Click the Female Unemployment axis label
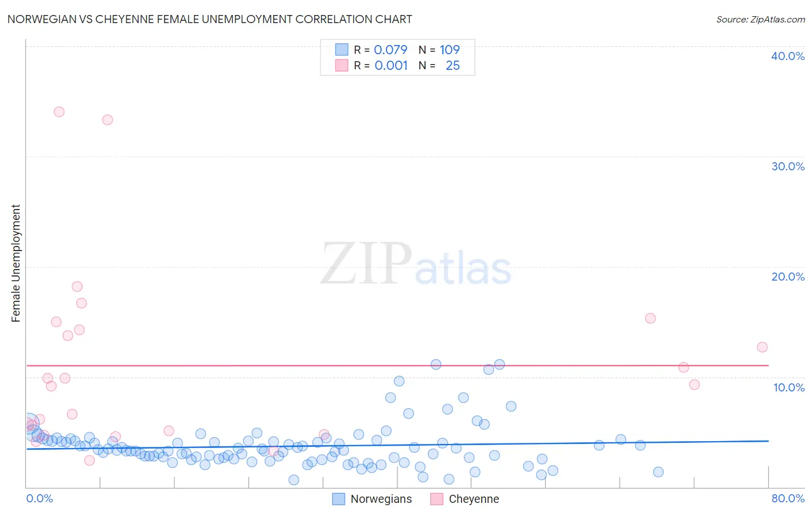The image size is (812, 515). point(16,263)
